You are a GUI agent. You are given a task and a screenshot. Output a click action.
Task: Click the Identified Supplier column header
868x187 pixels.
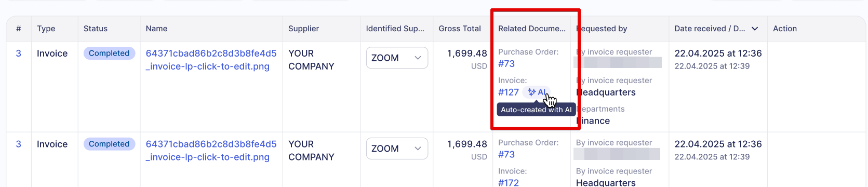coord(395,29)
